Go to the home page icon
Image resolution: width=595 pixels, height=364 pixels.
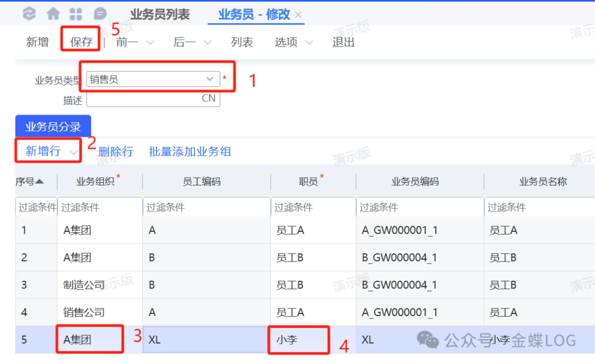(53, 14)
